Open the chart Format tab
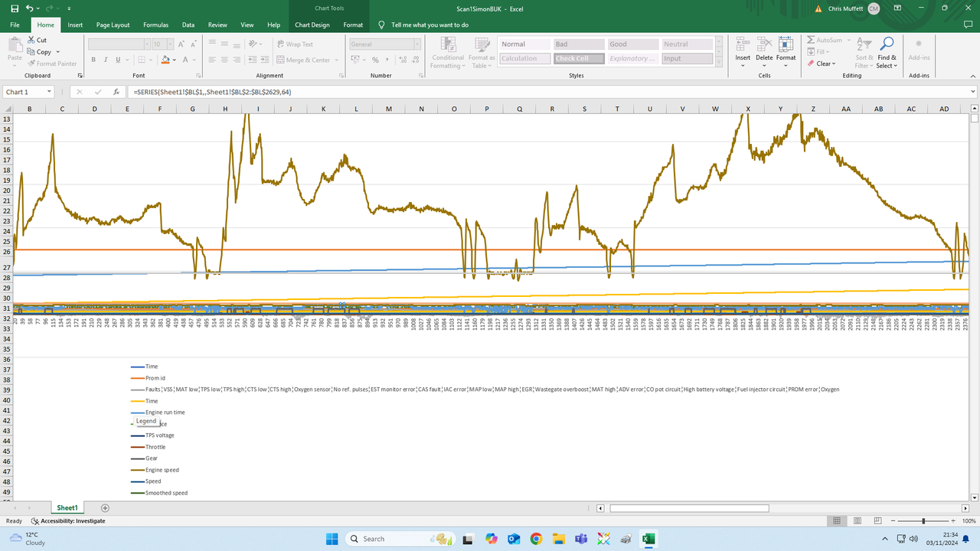This screenshot has height=551, width=980. pos(353,24)
